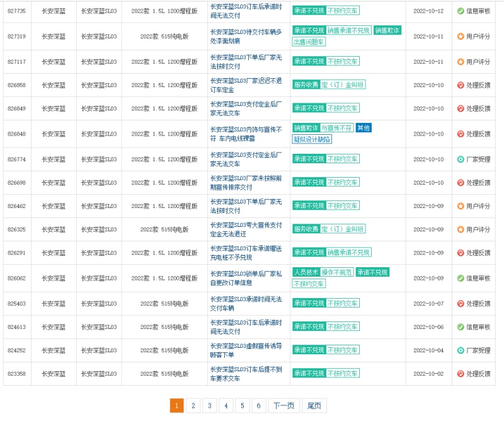Click the 与宣传不符 tag
Image resolution: width=504 pixels, height=421 pixels.
337,128
